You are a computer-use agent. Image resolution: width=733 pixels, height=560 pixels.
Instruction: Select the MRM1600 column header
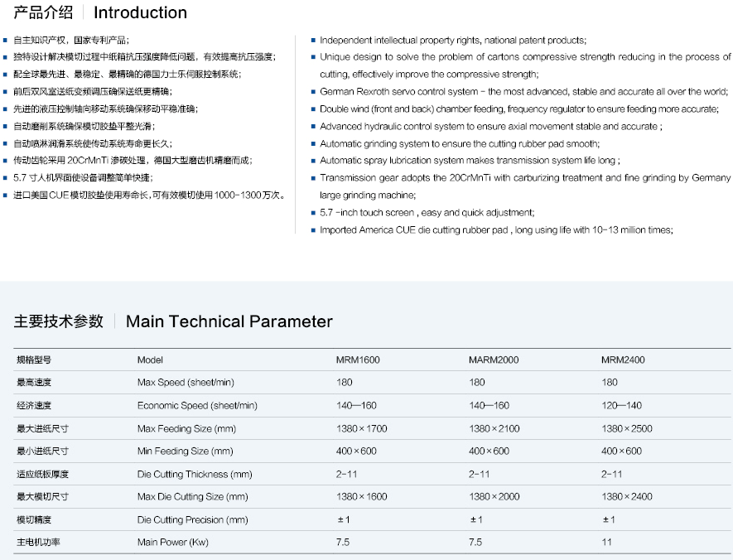(358, 360)
